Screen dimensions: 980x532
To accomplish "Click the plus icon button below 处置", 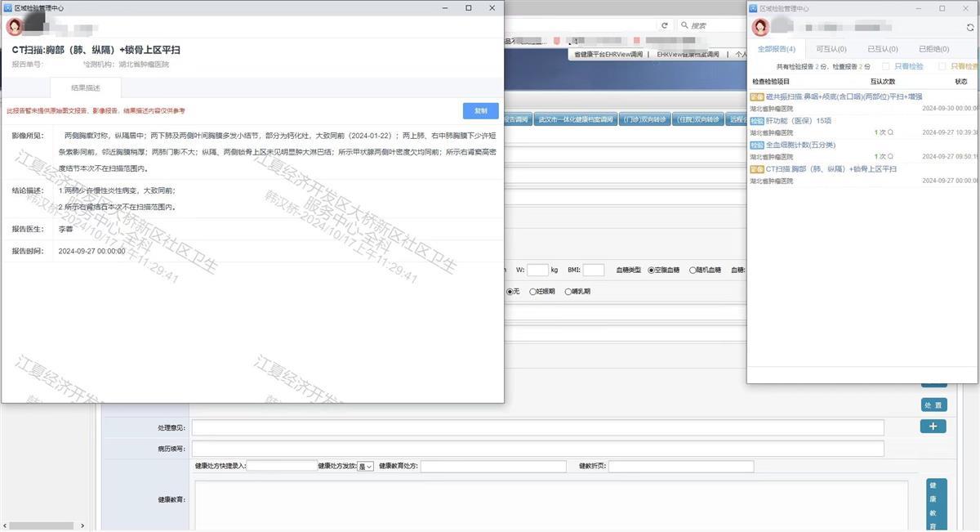I will [x=933, y=427].
